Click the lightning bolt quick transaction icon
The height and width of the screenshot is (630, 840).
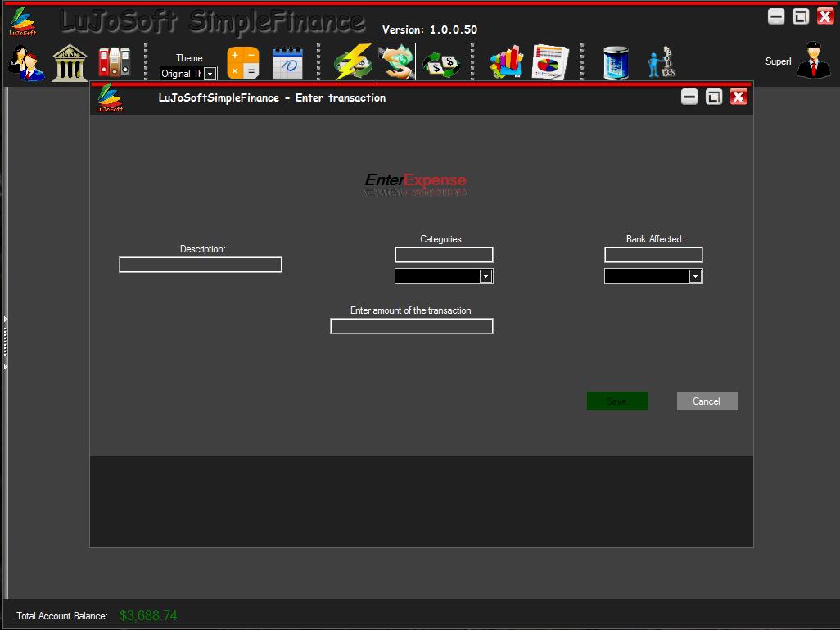coord(353,62)
